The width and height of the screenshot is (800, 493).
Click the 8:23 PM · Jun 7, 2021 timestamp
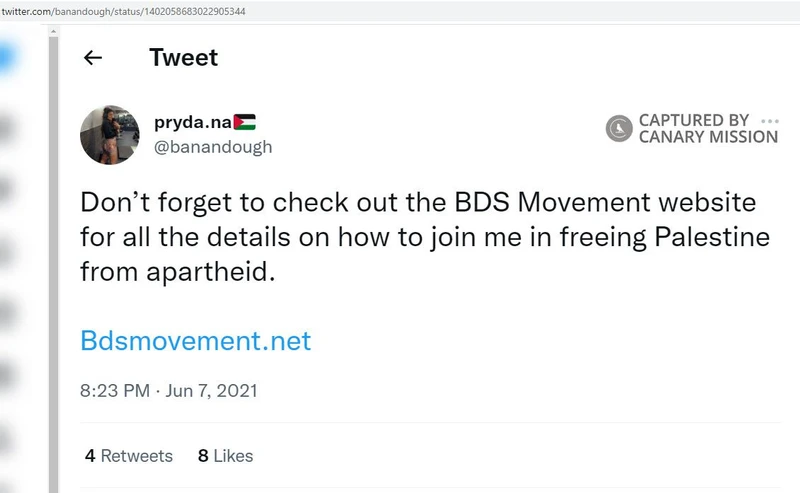(x=168, y=391)
